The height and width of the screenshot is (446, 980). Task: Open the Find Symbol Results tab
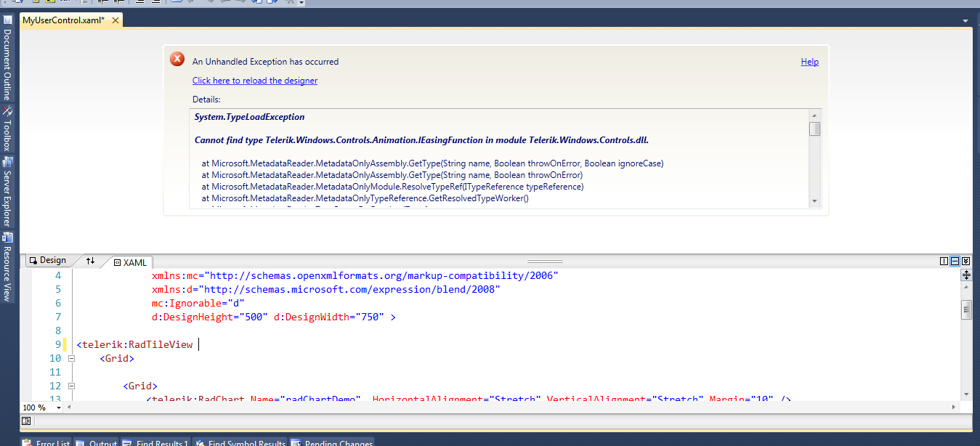(x=240, y=442)
